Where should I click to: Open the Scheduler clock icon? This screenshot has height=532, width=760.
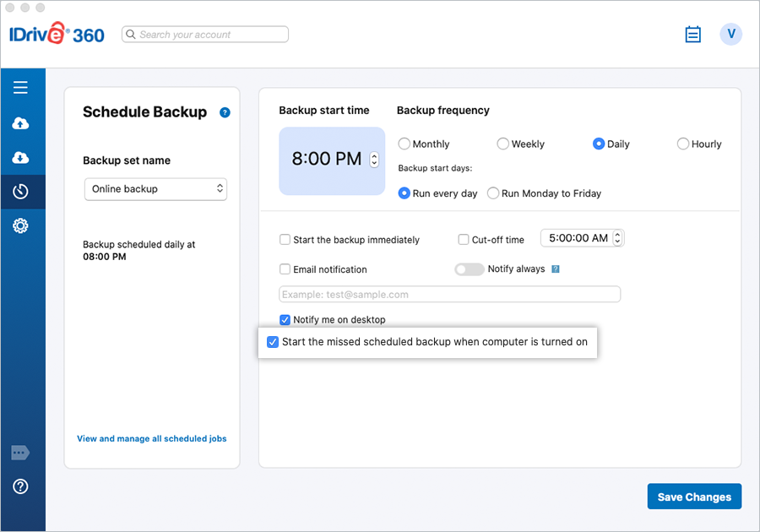pos(20,192)
